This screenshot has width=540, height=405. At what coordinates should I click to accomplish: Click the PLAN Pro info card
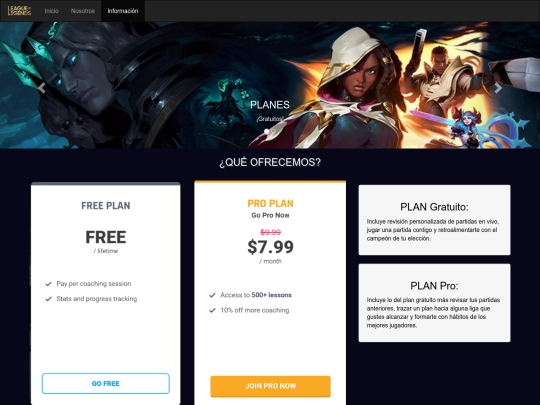click(x=434, y=303)
